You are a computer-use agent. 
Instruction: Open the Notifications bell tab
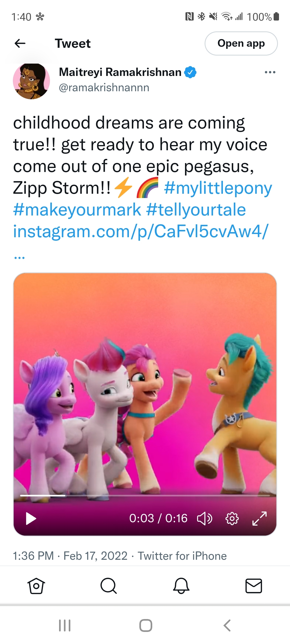coord(181,586)
